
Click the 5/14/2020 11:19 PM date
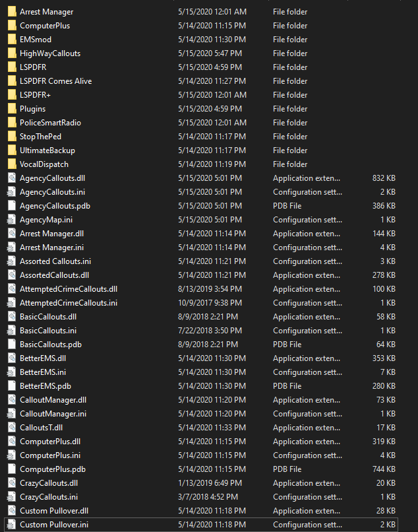coord(212,164)
